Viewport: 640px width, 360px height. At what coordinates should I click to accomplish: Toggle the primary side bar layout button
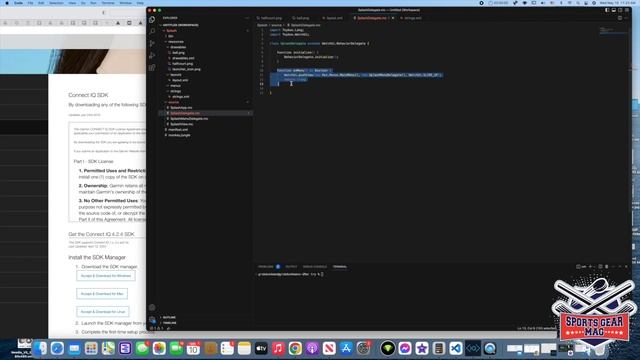[607, 10]
